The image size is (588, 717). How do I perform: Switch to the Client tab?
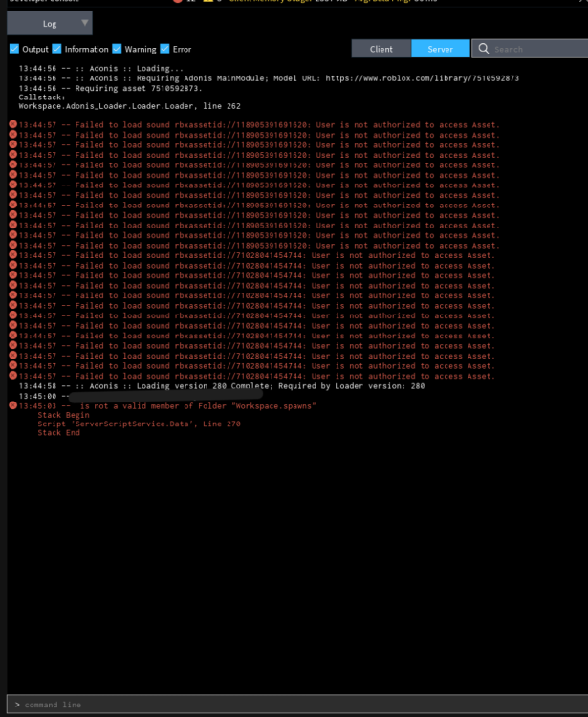[381, 49]
